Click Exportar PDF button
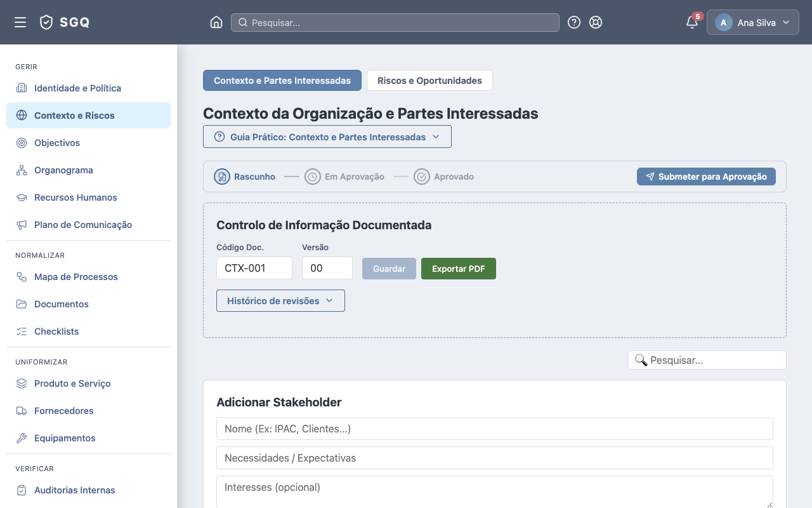 [459, 269]
